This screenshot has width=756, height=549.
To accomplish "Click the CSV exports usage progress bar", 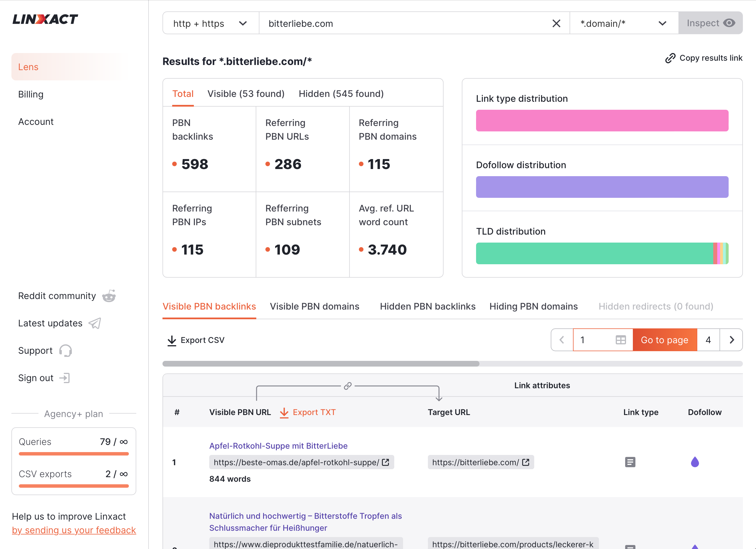I will coord(74,486).
